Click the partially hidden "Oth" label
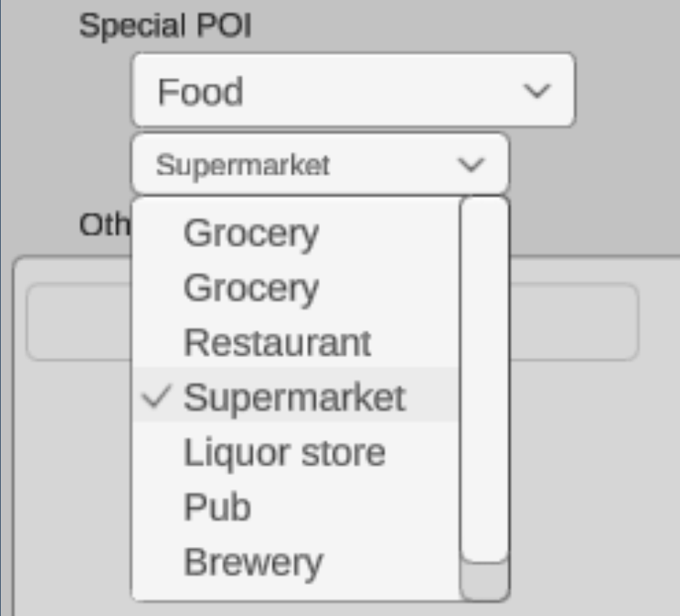Screen dimensions: 680x616 click(x=103, y=225)
